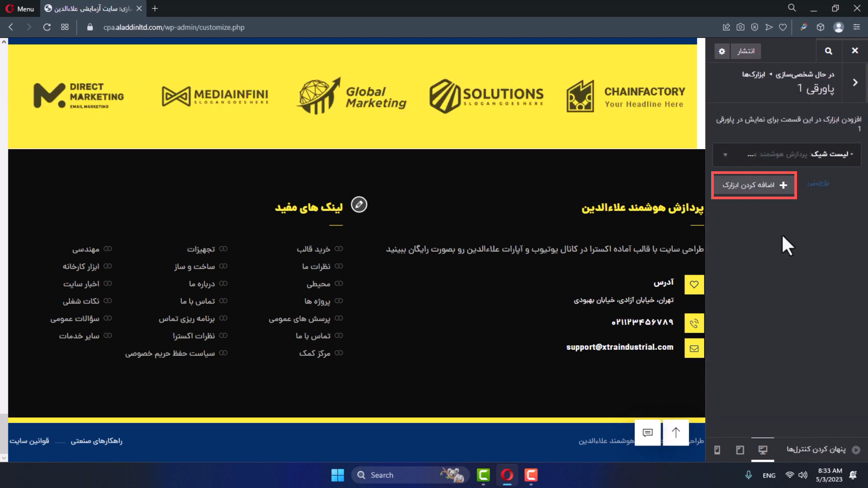The height and width of the screenshot is (488, 868).
Task: Open the مرکز کمک footer link
Action: pyautogui.click(x=315, y=353)
